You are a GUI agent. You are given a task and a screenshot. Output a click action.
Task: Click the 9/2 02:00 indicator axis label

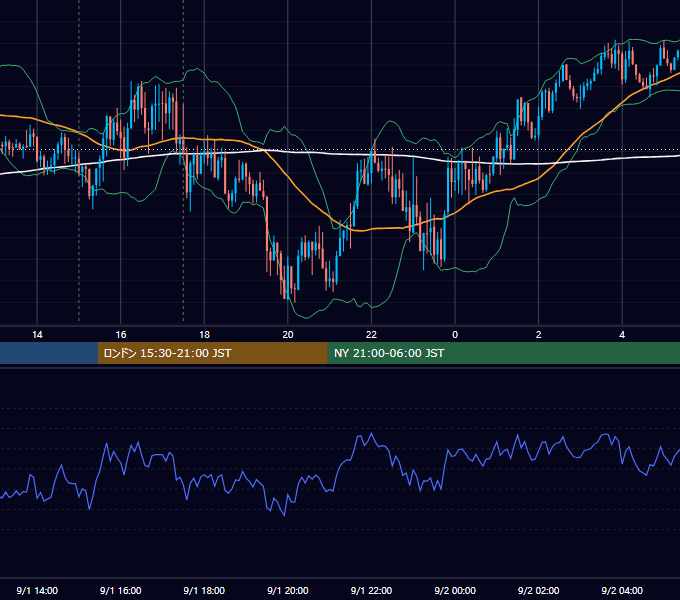pyautogui.click(x=539, y=590)
